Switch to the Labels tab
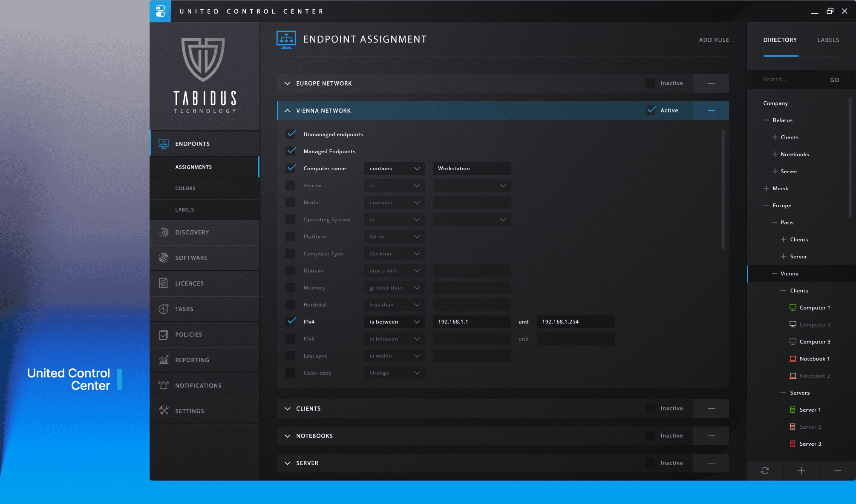The image size is (856, 504). [828, 40]
